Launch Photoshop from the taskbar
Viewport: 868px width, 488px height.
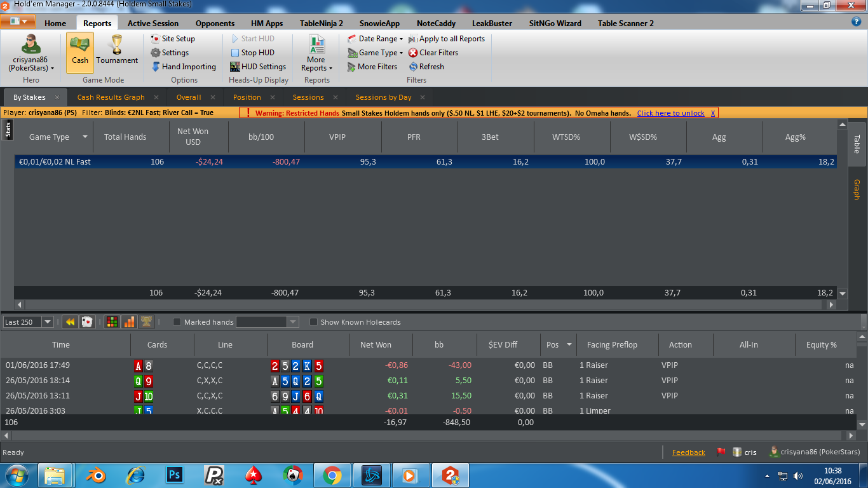(173, 475)
